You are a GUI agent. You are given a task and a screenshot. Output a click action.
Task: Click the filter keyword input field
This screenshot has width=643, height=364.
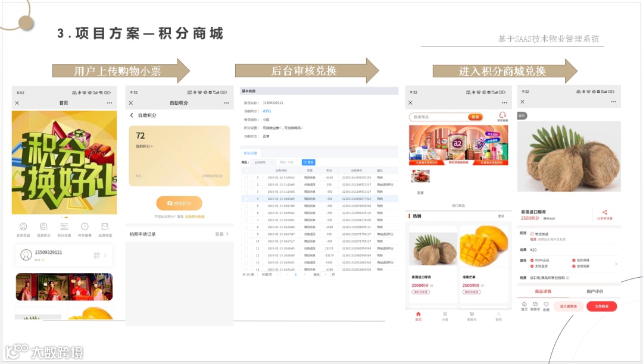(288, 162)
